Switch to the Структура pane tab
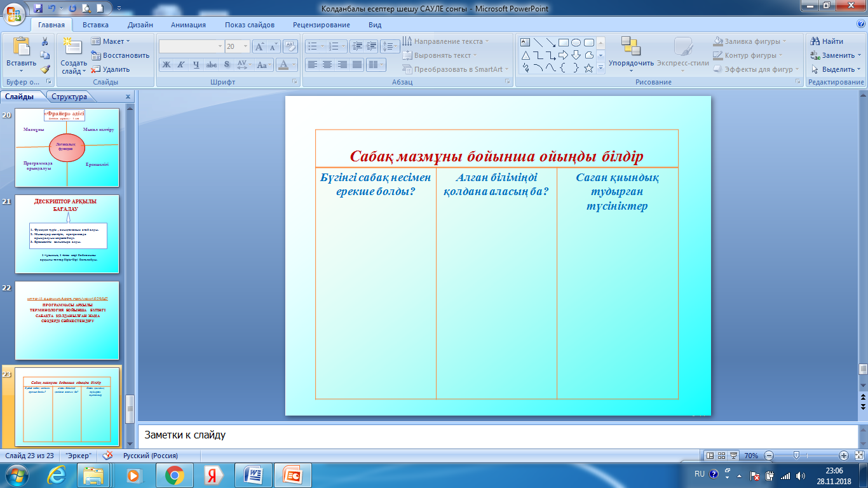 69,97
